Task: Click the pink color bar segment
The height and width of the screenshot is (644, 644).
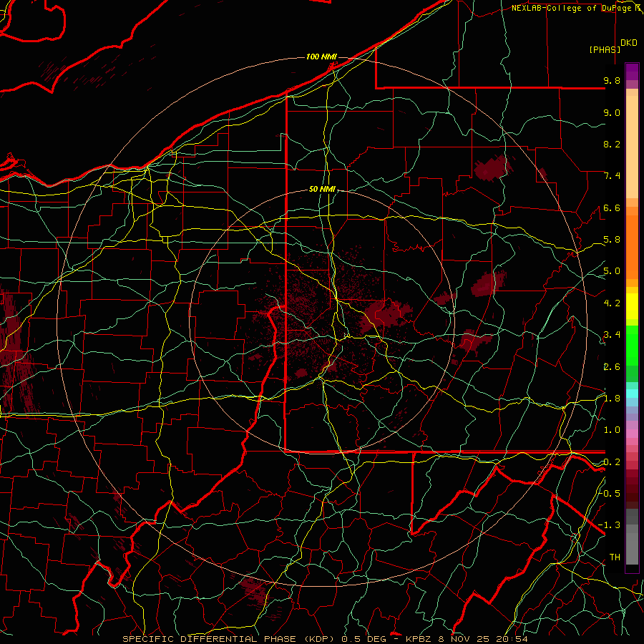Action: point(632,434)
